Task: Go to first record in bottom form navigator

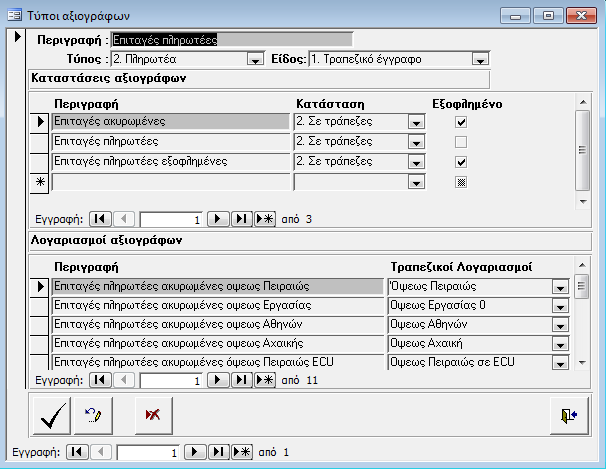Action: point(76,453)
